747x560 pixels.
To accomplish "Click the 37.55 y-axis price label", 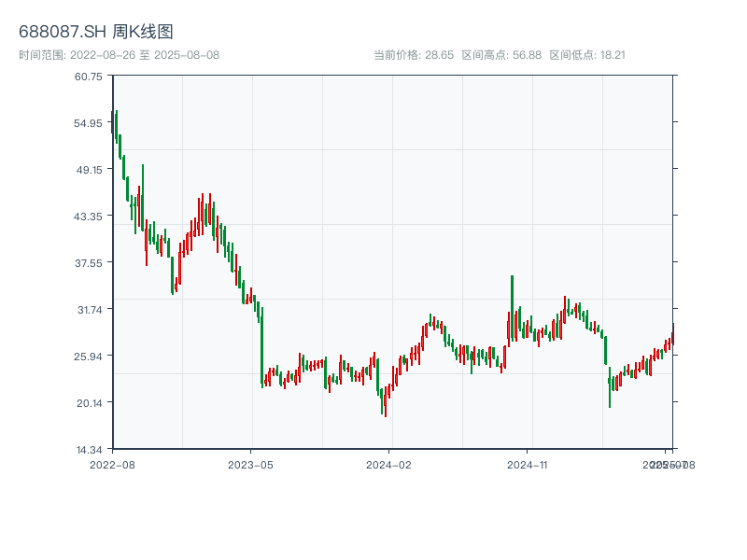I will [x=89, y=263].
